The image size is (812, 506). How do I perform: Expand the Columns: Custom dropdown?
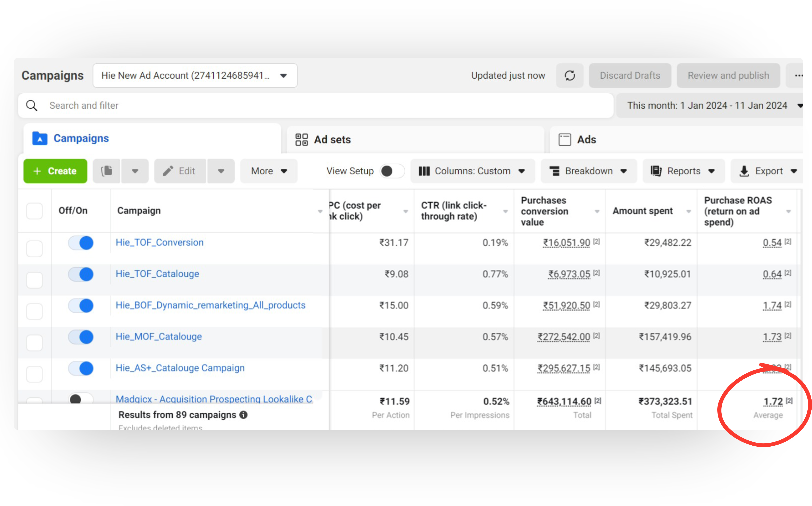coord(472,171)
